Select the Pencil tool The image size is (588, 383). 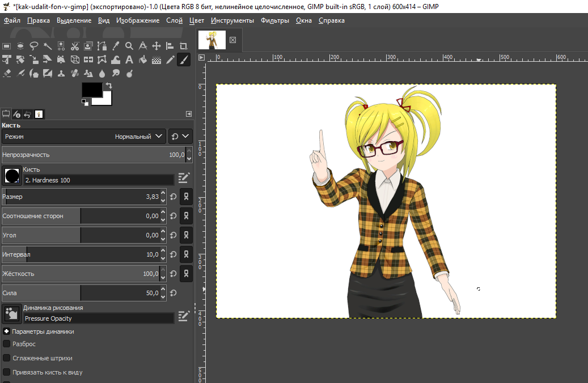(x=170, y=59)
